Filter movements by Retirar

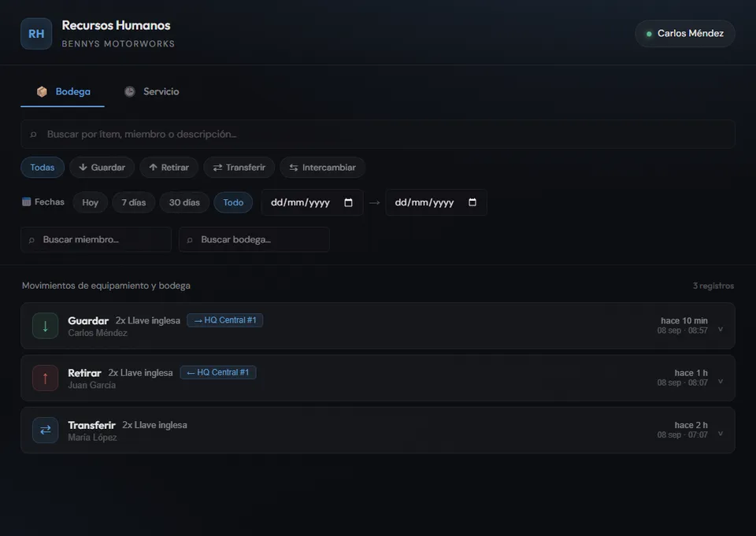pos(169,168)
